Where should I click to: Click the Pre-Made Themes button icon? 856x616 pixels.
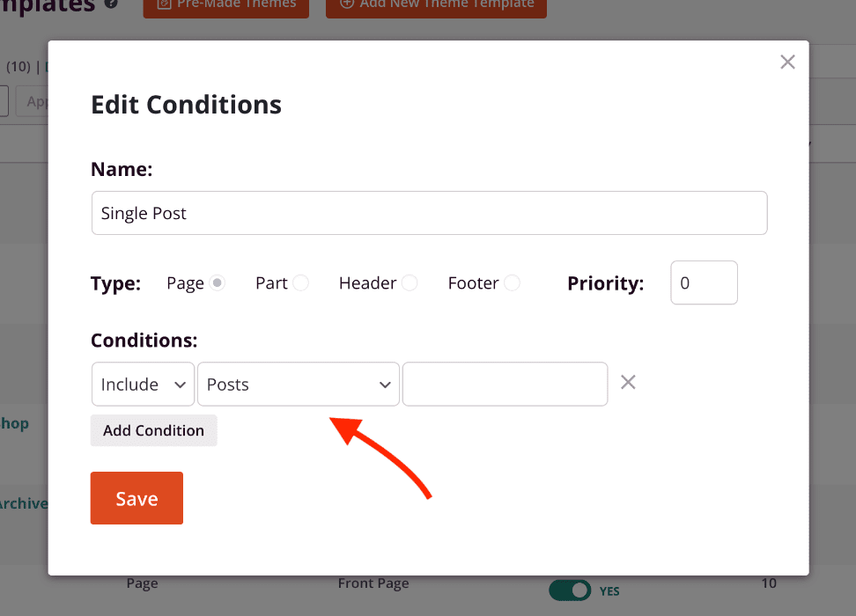(165, 4)
